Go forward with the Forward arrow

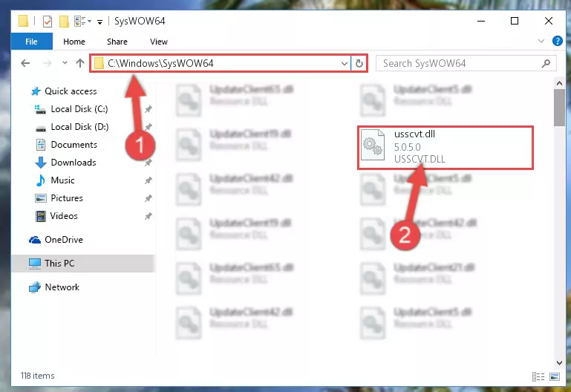click(48, 63)
